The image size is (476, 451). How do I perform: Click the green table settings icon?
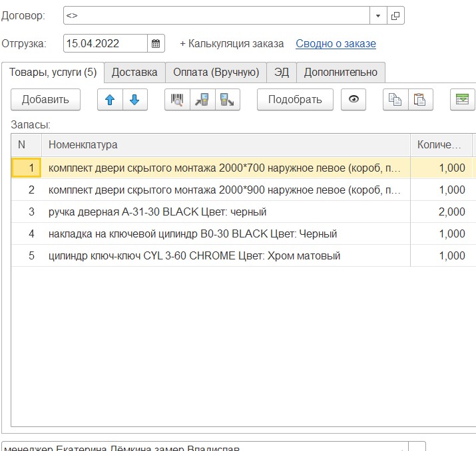point(462,100)
